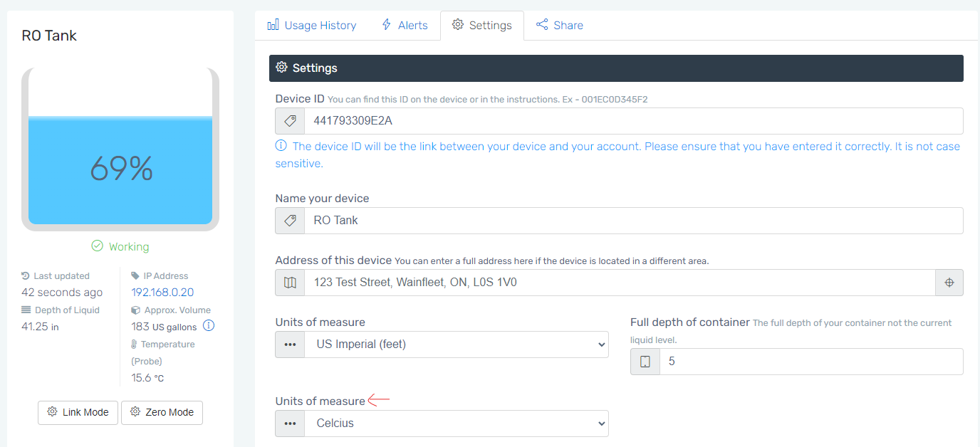Click the tablet icon beside full depth field
This screenshot has height=447, width=980.
pos(645,362)
